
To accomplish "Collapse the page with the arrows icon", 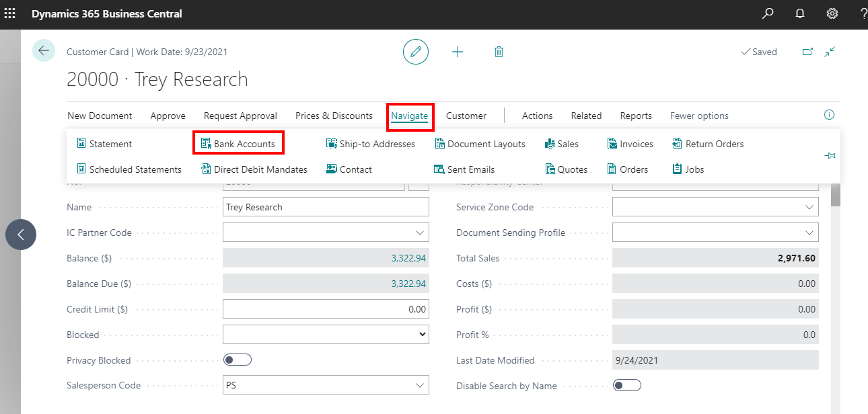I will click(830, 52).
